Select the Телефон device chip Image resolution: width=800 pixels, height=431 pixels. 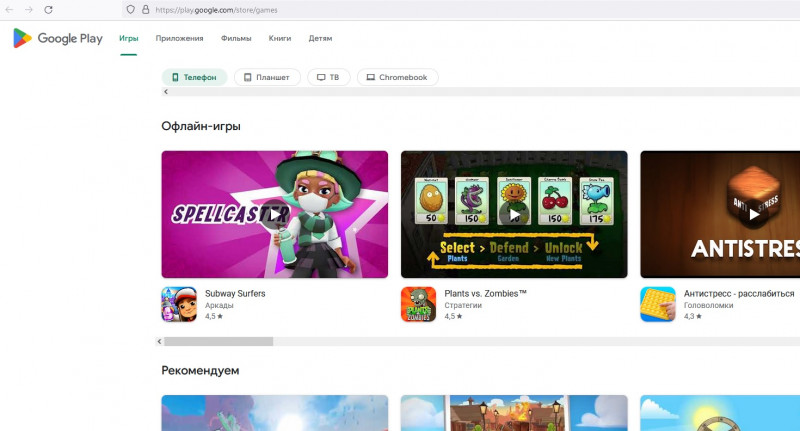(x=194, y=78)
